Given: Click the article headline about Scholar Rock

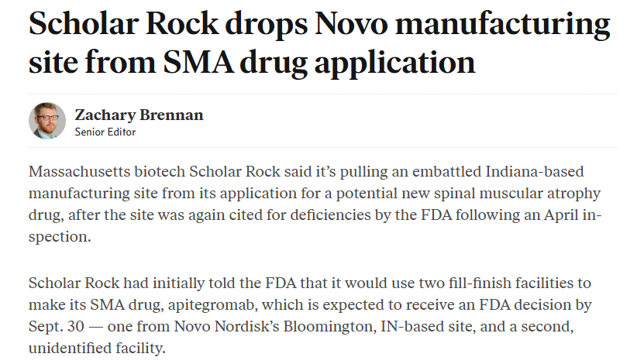Looking at the screenshot, I should [x=319, y=43].
